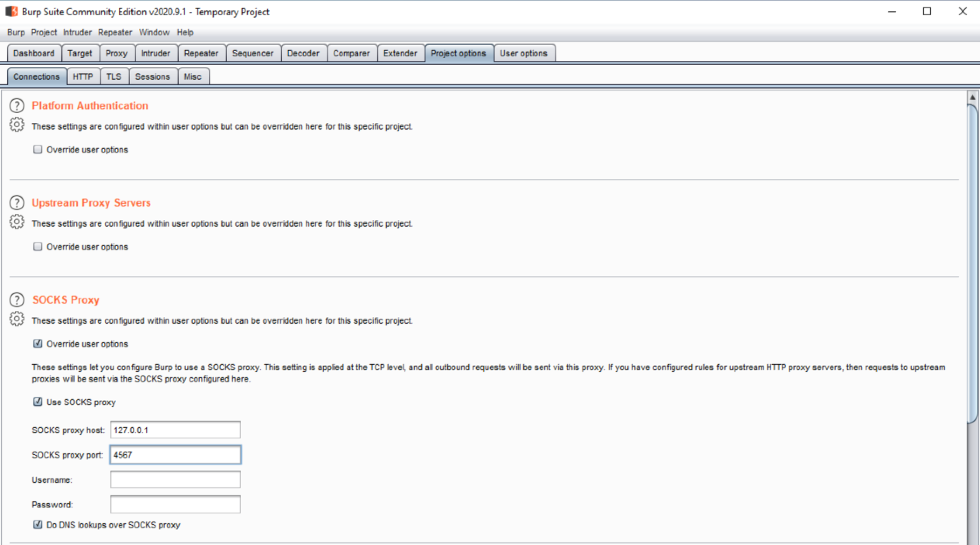
Task: Switch to the Intruder tab
Action: point(156,53)
